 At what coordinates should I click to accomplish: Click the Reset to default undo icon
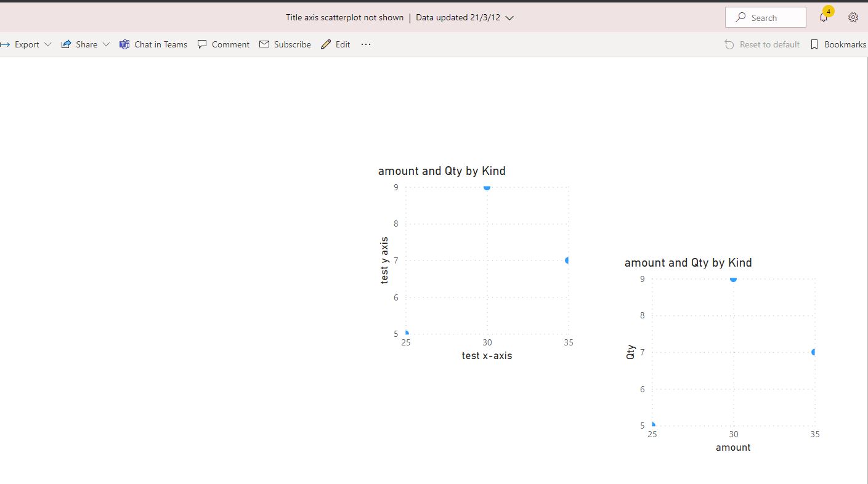tap(729, 44)
